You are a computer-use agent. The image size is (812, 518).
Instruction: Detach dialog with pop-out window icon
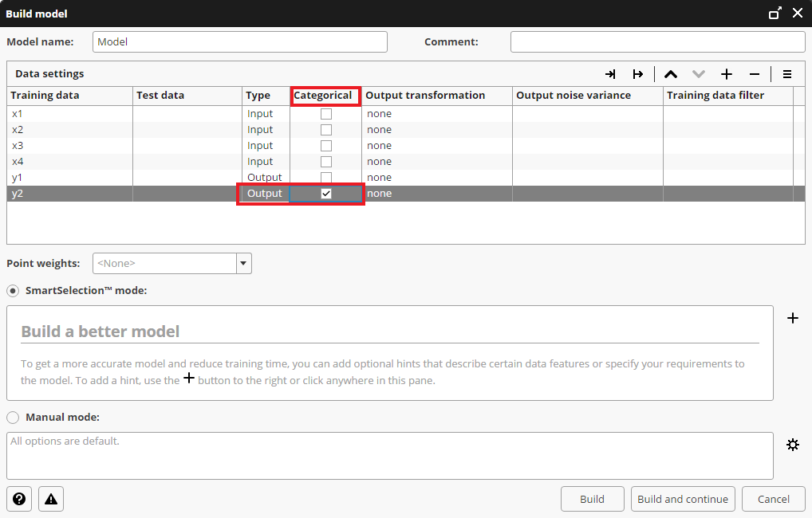(x=775, y=14)
